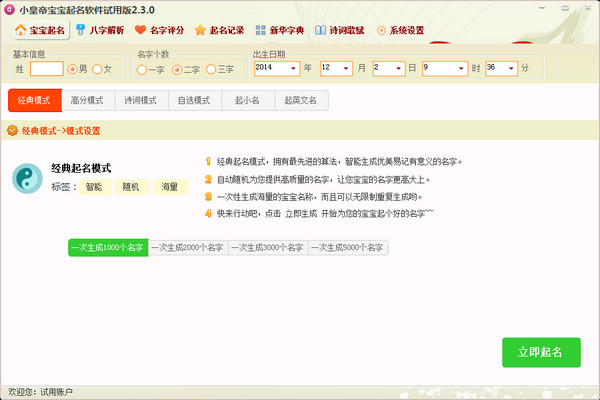The width and height of the screenshot is (600, 400).
Task: Expand the birth year dropdown showing 2014
Action: (x=294, y=68)
